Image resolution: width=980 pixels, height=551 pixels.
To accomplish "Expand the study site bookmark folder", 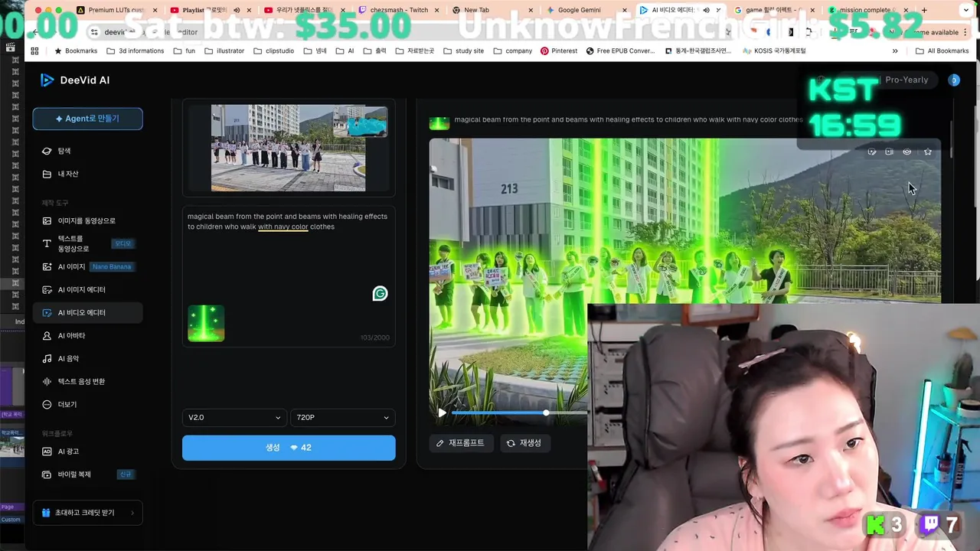I will [463, 51].
